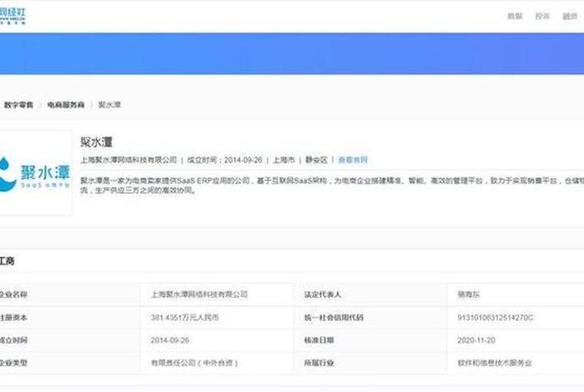Click the 聚水潭 company title heading

pos(97,143)
